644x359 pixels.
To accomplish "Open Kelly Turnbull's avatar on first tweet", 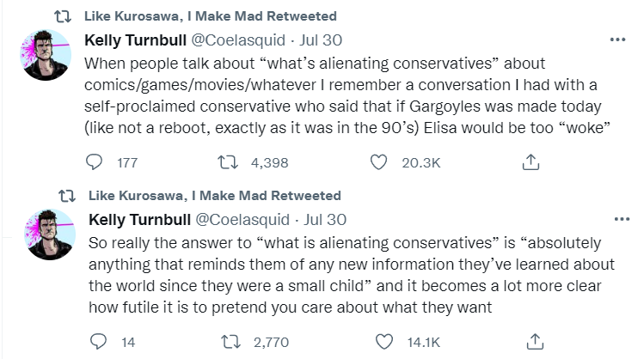I will (45, 56).
